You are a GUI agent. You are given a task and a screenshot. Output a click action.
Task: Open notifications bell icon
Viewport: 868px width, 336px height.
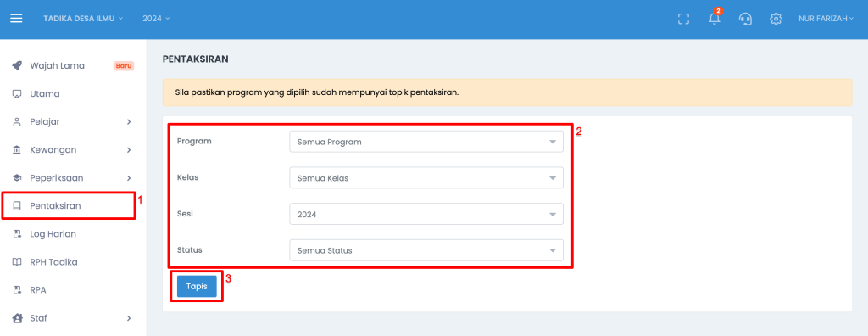point(715,19)
